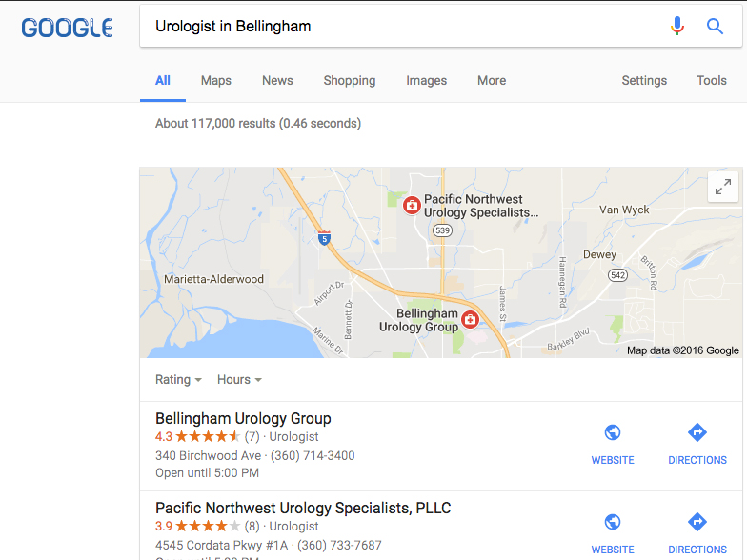Open Bellingham Urology Group website globe icon
This screenshot has width=747, height=560.
tap(613, 432)
